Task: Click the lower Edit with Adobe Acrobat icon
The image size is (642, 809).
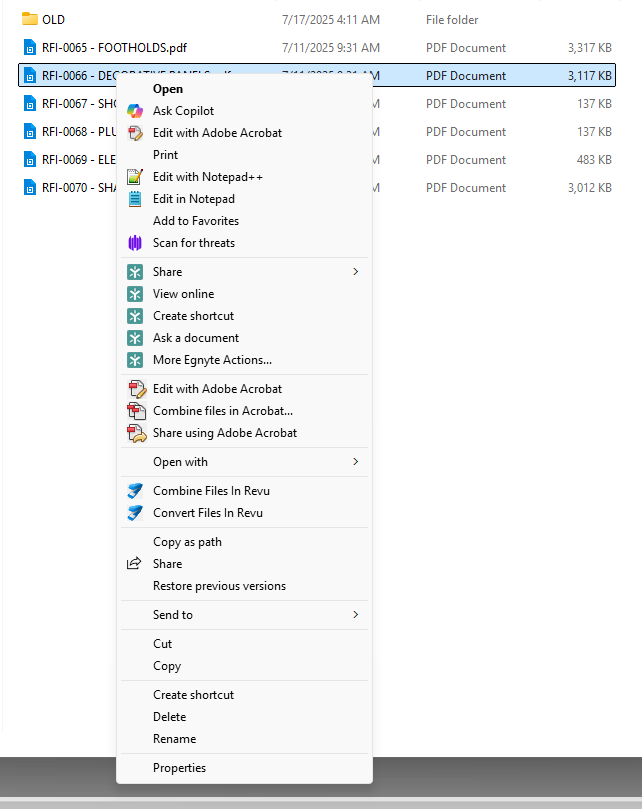Action: 136,389
